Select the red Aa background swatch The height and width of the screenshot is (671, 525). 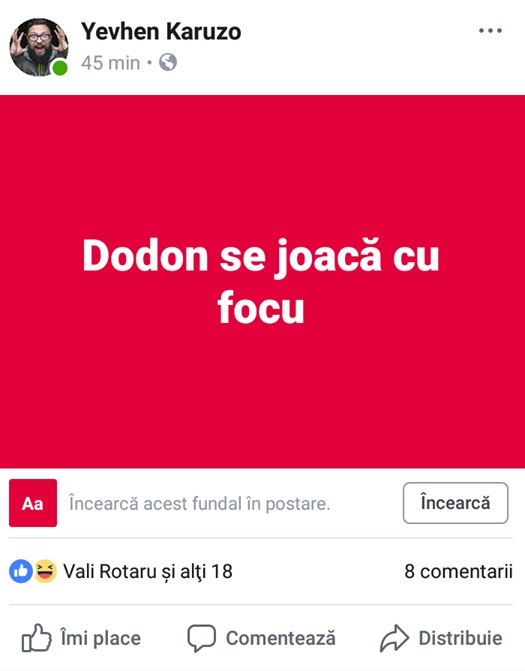33,503
